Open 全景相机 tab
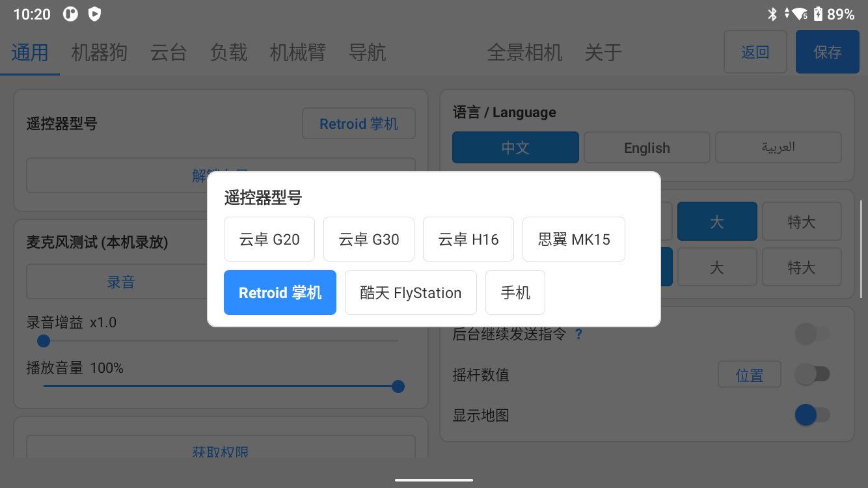Screen dimensions: 868x488 [524, 52]
